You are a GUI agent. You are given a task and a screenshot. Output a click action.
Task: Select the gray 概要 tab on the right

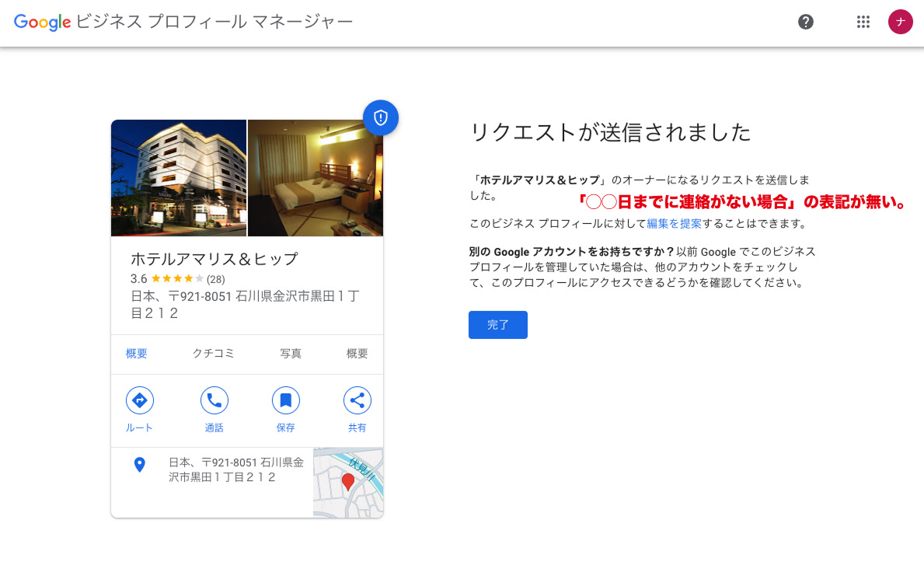coord(357,353)
